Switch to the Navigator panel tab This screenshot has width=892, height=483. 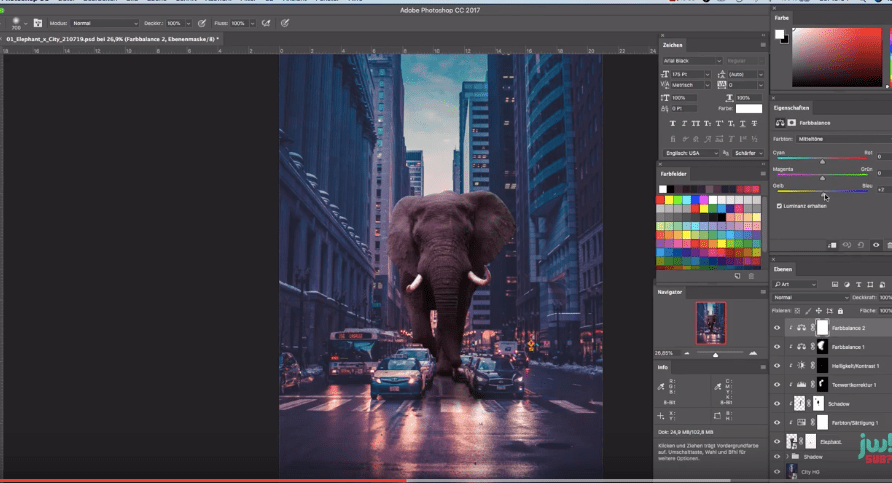point(670,292)
